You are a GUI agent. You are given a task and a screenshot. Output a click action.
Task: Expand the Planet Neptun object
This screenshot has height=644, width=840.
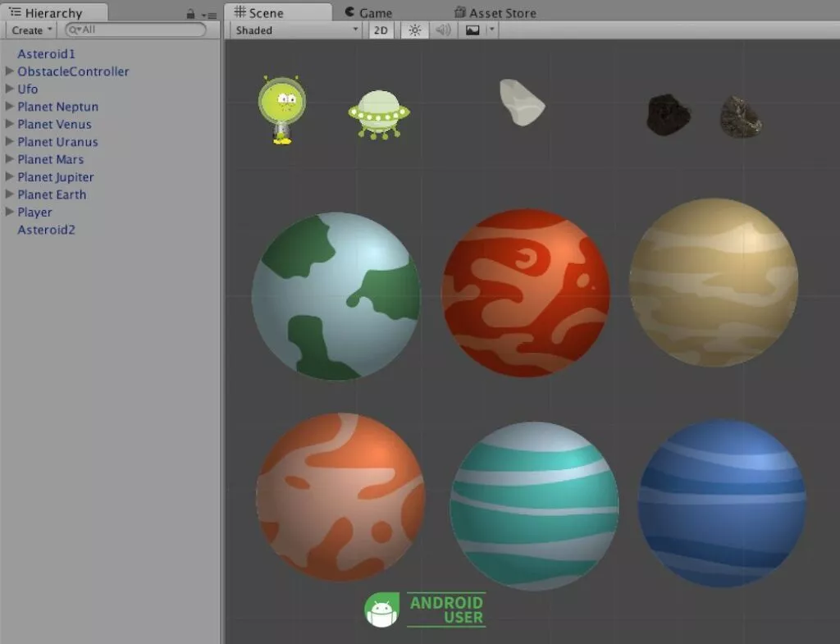coord(9,106)
